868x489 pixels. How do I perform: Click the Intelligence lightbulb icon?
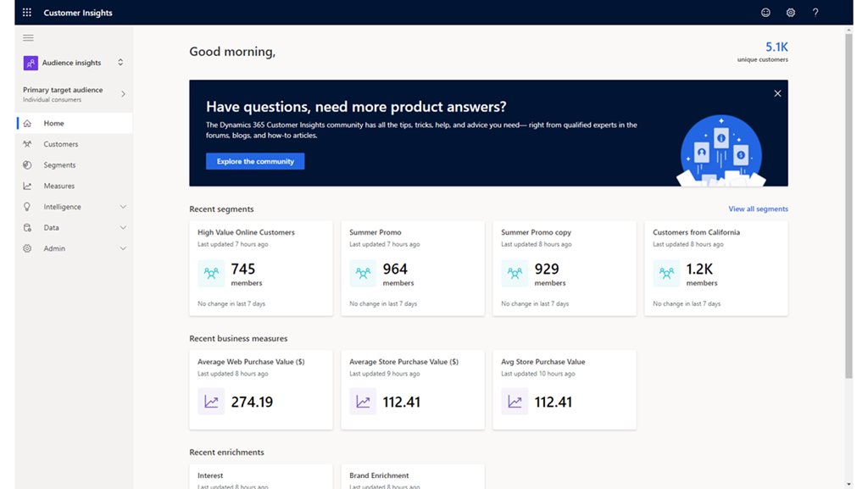[x=27, y=207]
